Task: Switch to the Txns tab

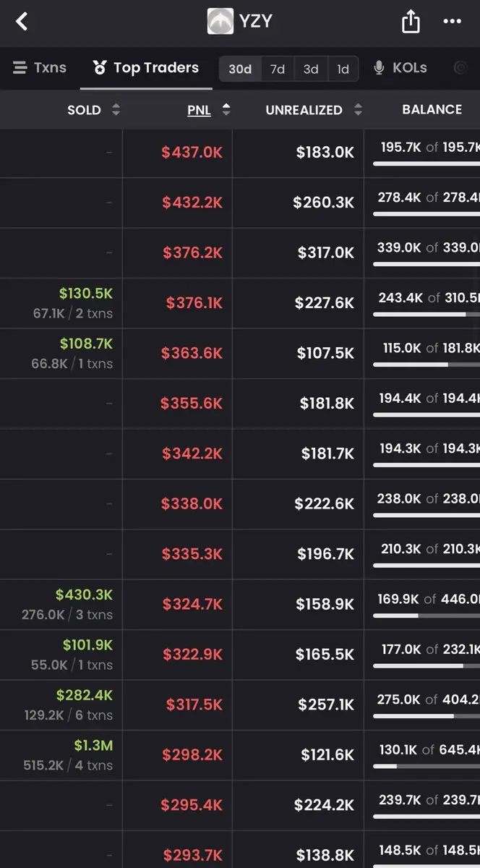Action: [40, 68]
